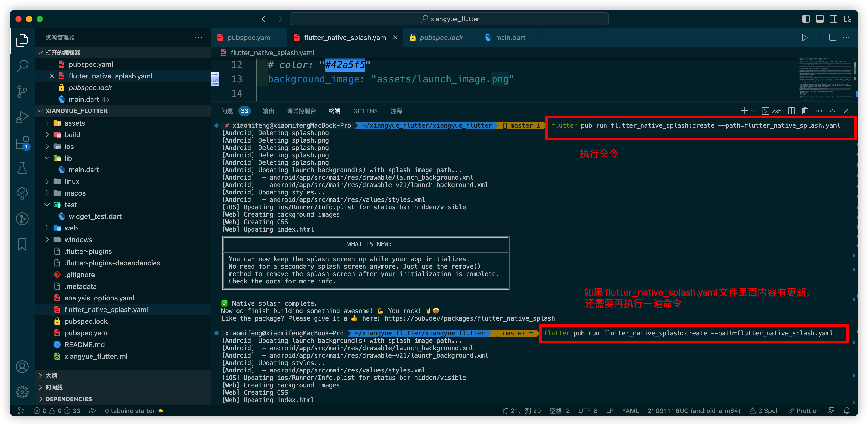Click the Prettier status bar button
Image resolution: width=868 pixels, height=426 pixels.
coord(803,411)
